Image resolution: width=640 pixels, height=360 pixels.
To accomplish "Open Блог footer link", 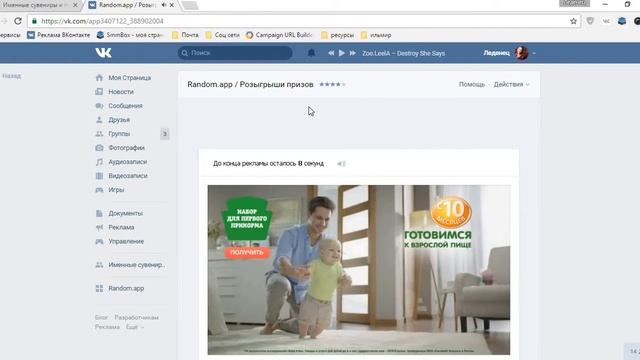I will [101, 318].
